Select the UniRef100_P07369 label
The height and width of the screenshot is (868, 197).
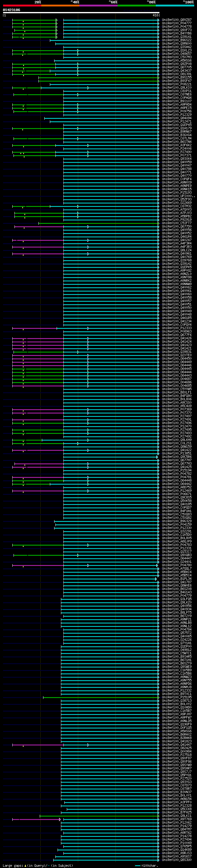click(176, 410)
